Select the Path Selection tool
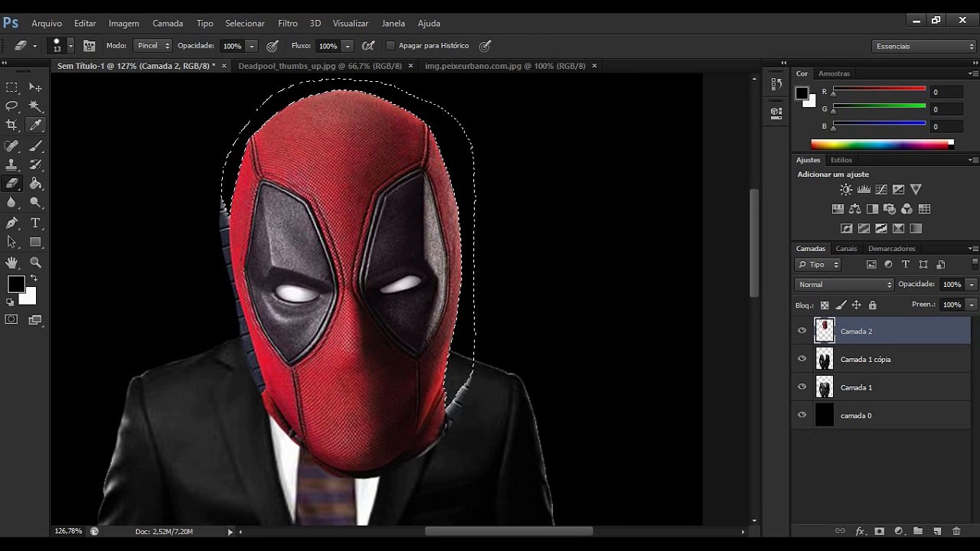Viewport: 980px width, 551px height. (x=11, y=242)
